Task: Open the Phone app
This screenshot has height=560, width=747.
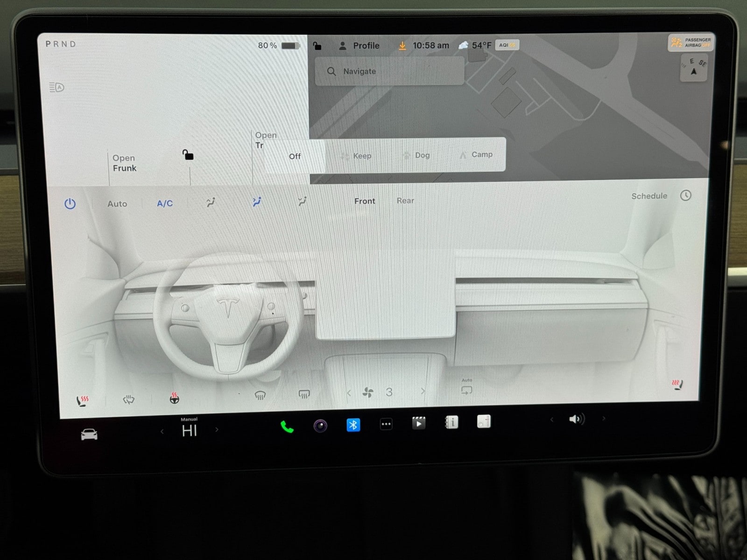Action: [x=287, y=427]
